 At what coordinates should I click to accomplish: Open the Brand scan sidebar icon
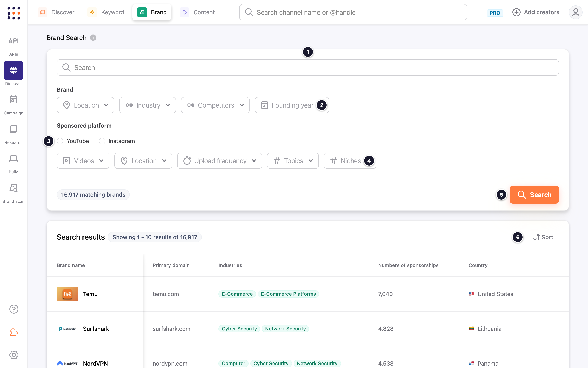point(14,188)
